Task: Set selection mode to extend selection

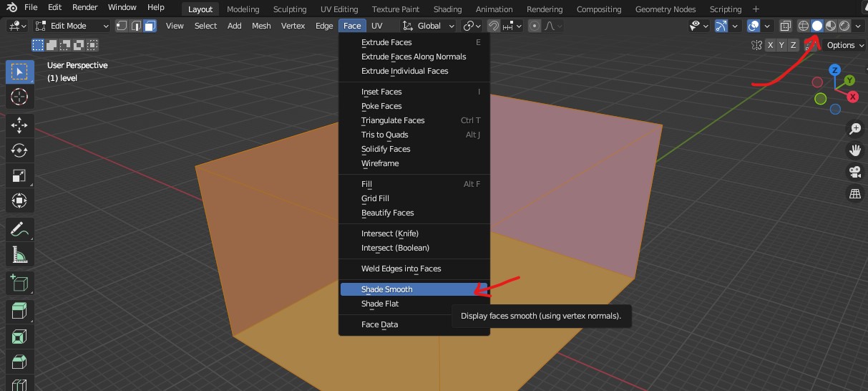Action: 50,45
